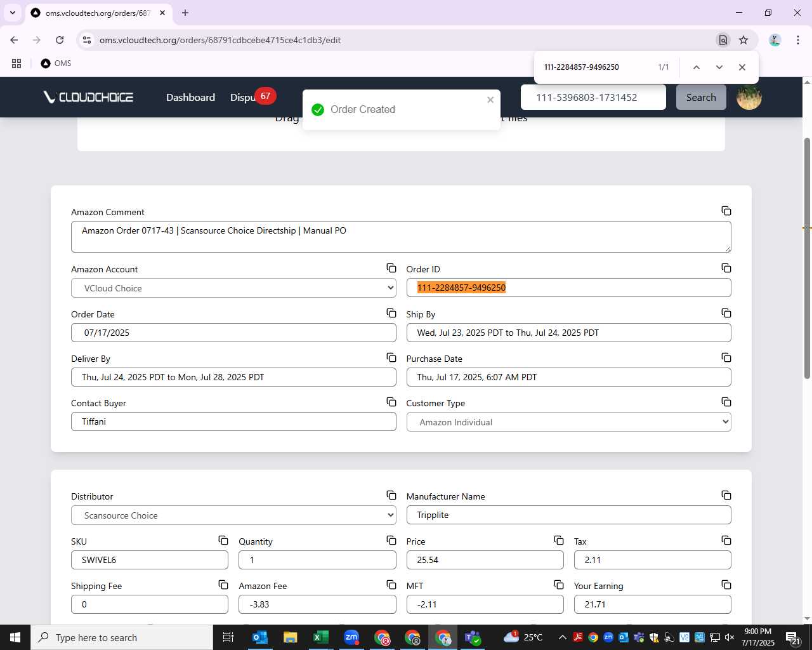Image resolution: width=812 pixels, height=650 pixels.
Task: Copy the Amazon Comment field value
Action: 726,211
